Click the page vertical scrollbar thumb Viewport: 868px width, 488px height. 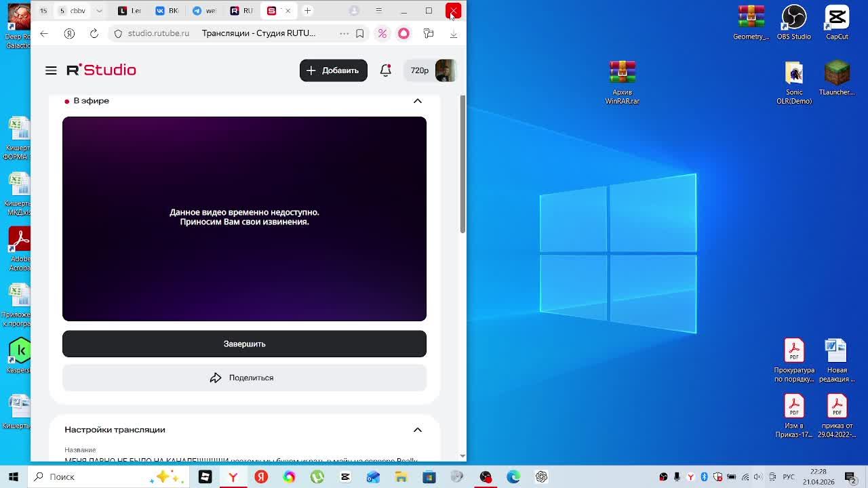[x=462, y=164]
